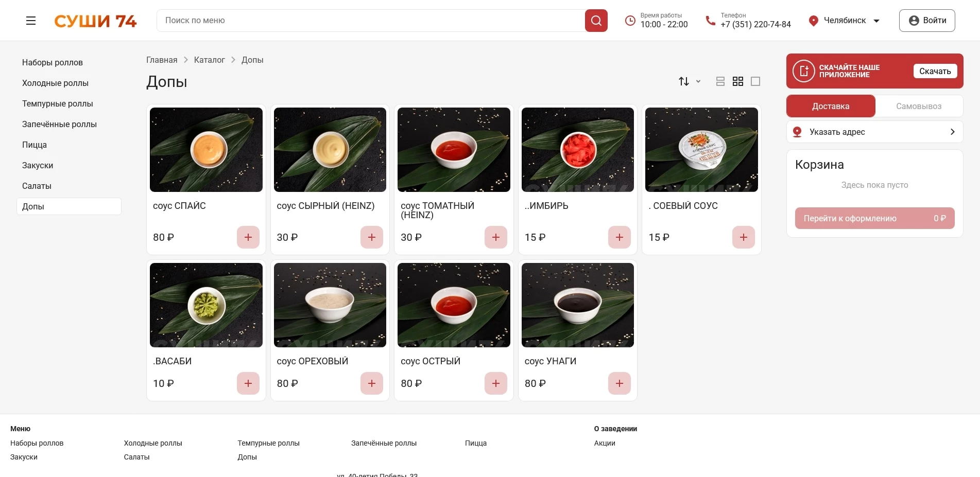Click the red search magnifier button
The height and width of the screenshot is (477, 980).
tap(596, 21)
